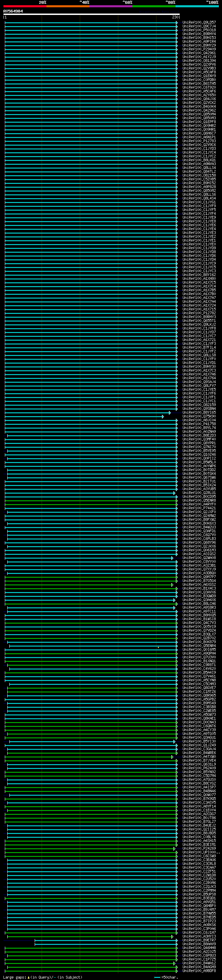Select label UniRef100_A9NVA3
This screenshot has height=980, width=222.
coord(199,164)
